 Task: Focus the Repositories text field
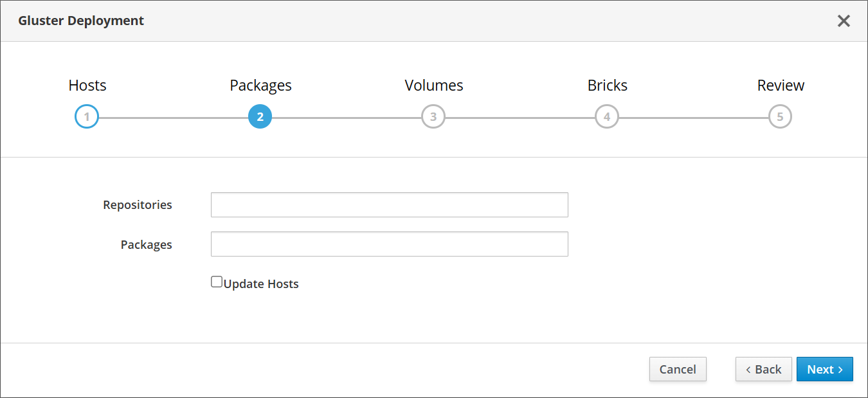coord(389,204)
